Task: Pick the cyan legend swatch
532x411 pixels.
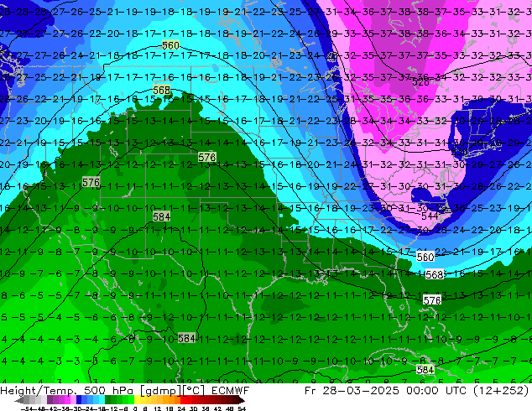Action: [x=102, y=399]
